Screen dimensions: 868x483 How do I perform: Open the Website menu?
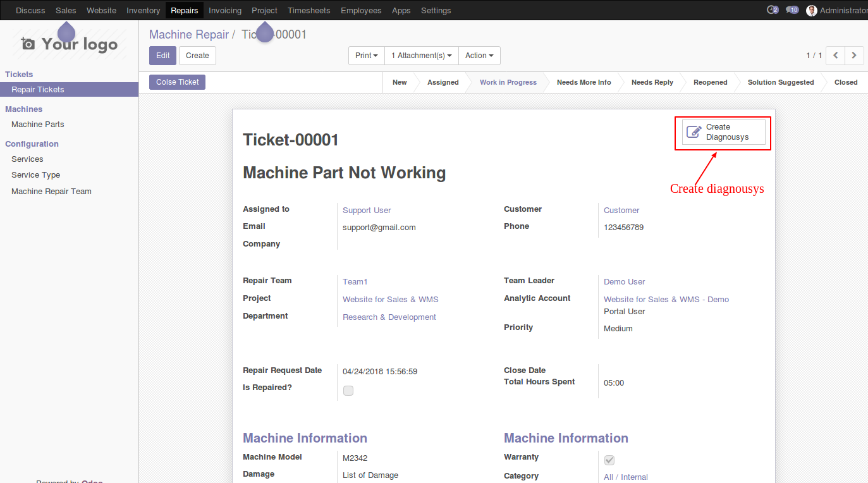pyautogui.click(x=101, y=10)
